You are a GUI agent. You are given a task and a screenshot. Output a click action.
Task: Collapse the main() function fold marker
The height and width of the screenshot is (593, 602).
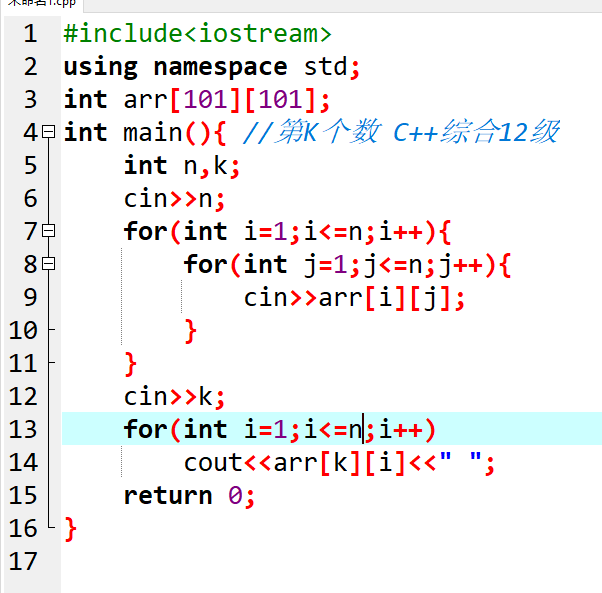click(x=48, y=133)
